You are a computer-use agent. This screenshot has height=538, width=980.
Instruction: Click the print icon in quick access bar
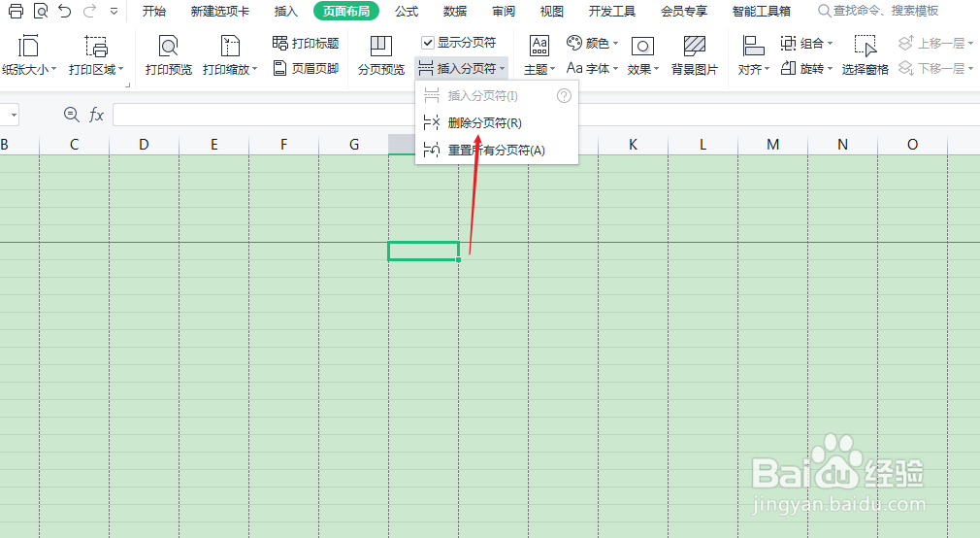16,11
